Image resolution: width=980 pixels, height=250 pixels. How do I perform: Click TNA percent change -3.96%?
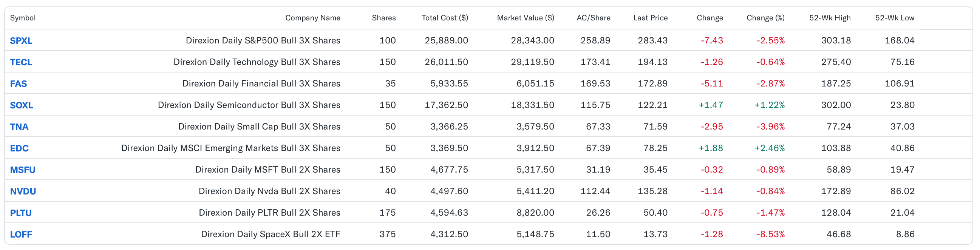coord(770,127)
